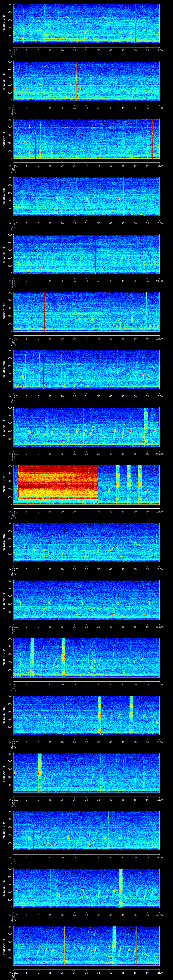Click the 14:16:00 start time label
The height and width of the screenshot is (980, 173).
[14, 50]
